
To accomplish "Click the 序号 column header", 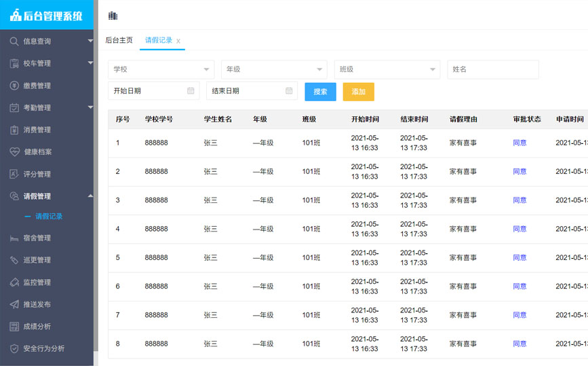I will click(x=123, y=120).
